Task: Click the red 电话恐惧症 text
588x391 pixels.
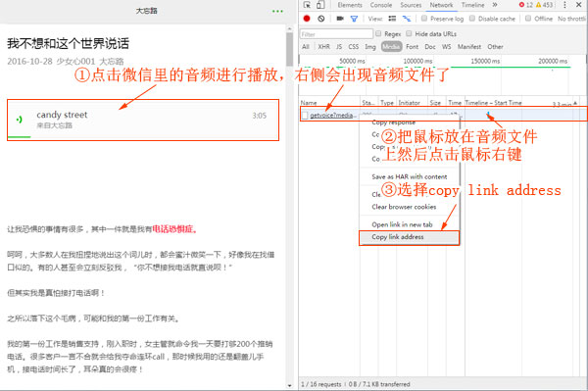Action: point(174,229)
